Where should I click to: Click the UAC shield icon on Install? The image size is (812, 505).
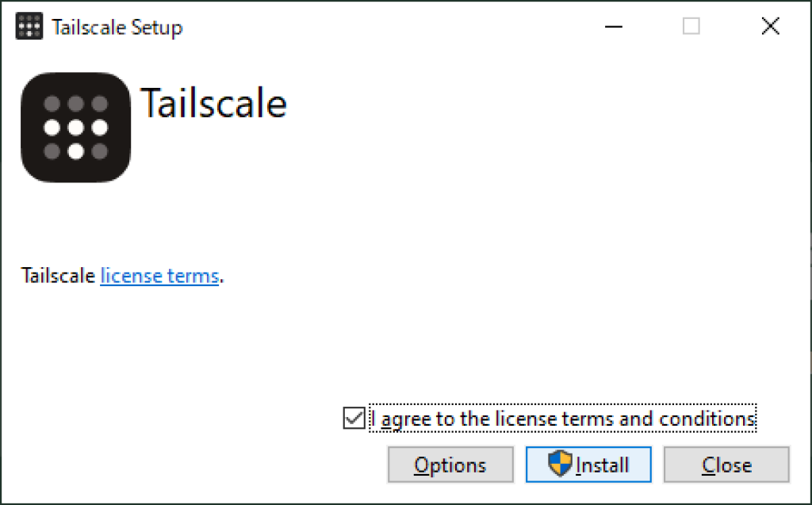(560, 465)
